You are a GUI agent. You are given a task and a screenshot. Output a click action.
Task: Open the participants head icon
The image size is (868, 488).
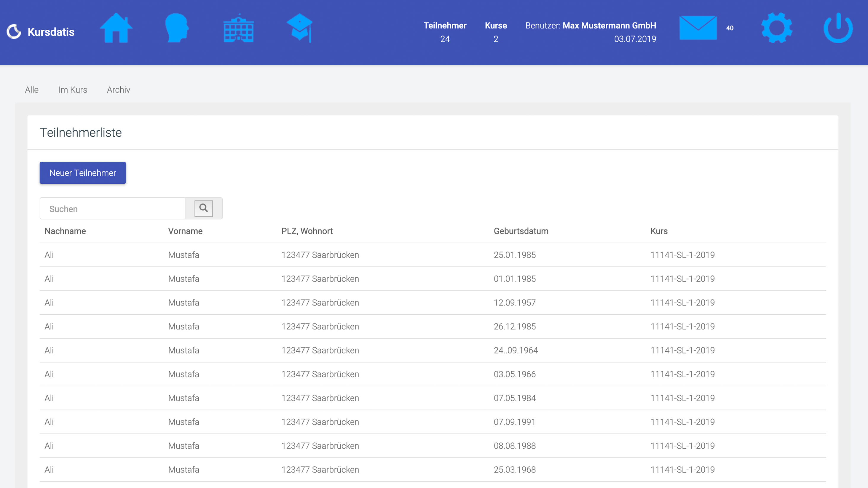point(177,28)
